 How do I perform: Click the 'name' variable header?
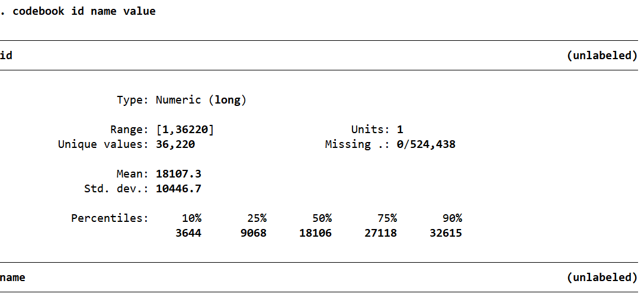tap(12, 278)
